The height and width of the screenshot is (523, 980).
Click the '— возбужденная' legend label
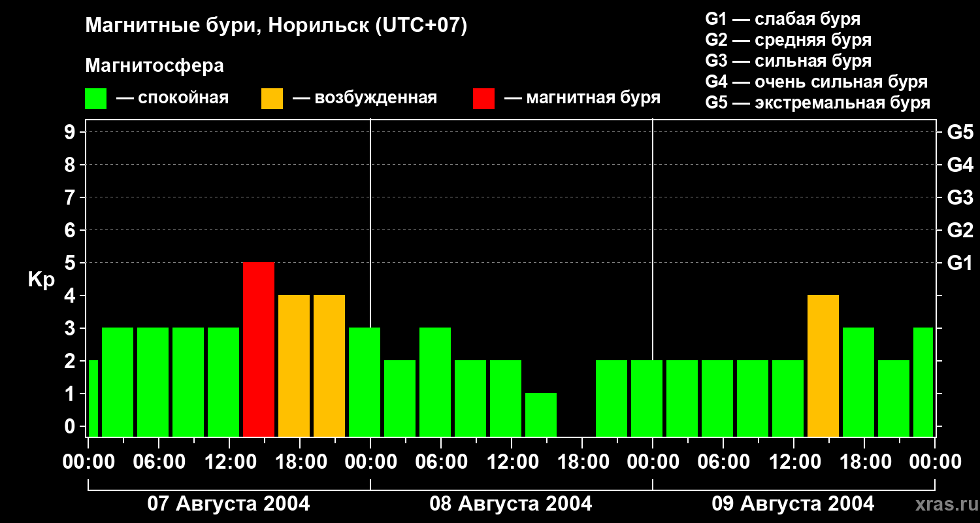click(x=365, y=98)
